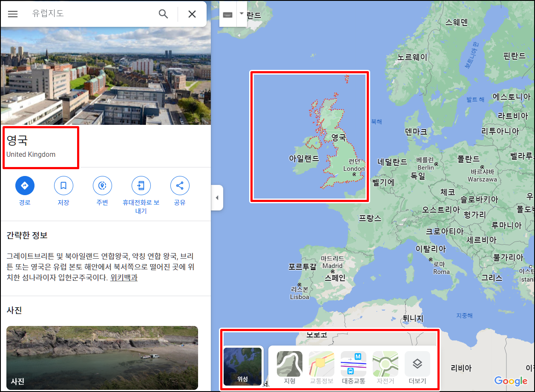This screenshot has height=392, width=535.
Task: Click the 스페인 map label
Action: click(x=335, y=278)
